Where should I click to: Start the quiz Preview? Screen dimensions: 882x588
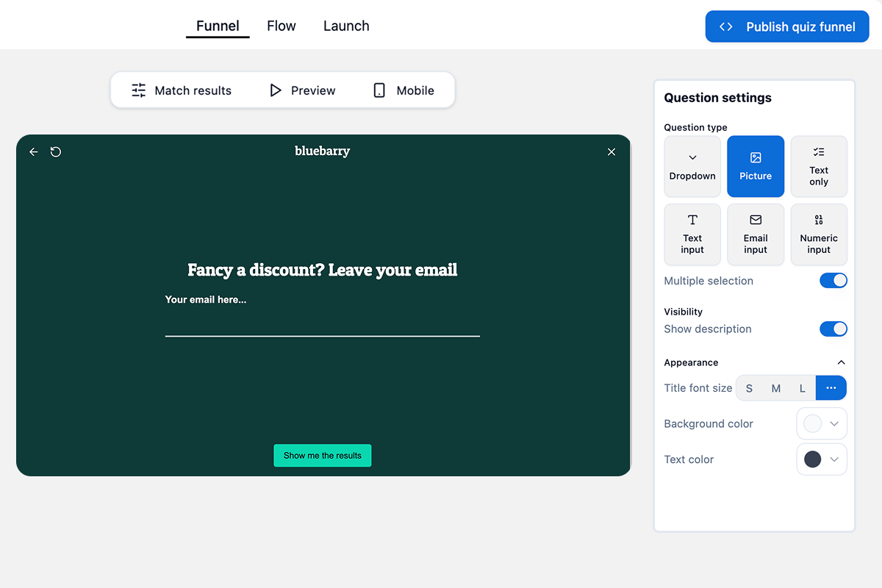(301, 90)
